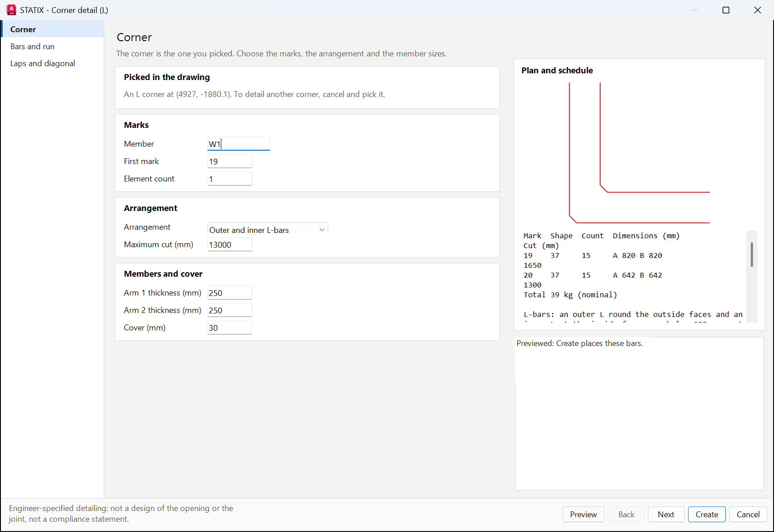Select the Corner page in sidebar
774x532 pixels.
tap(52, 30)
